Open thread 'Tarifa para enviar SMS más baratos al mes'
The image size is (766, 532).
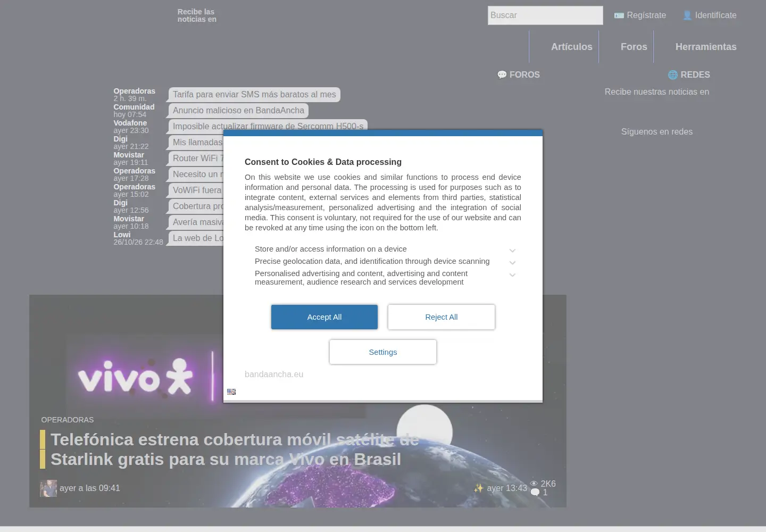(x=254, y=95)
